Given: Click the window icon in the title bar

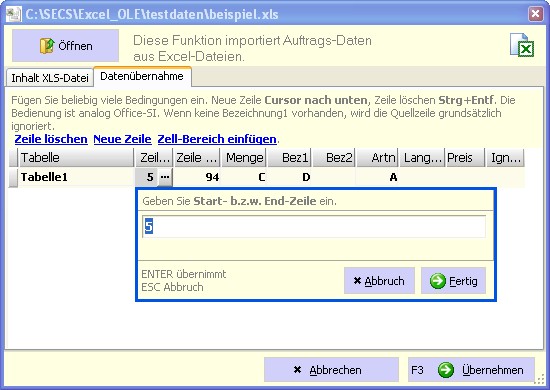Looking at the screenshot, I should pos(14,14).
